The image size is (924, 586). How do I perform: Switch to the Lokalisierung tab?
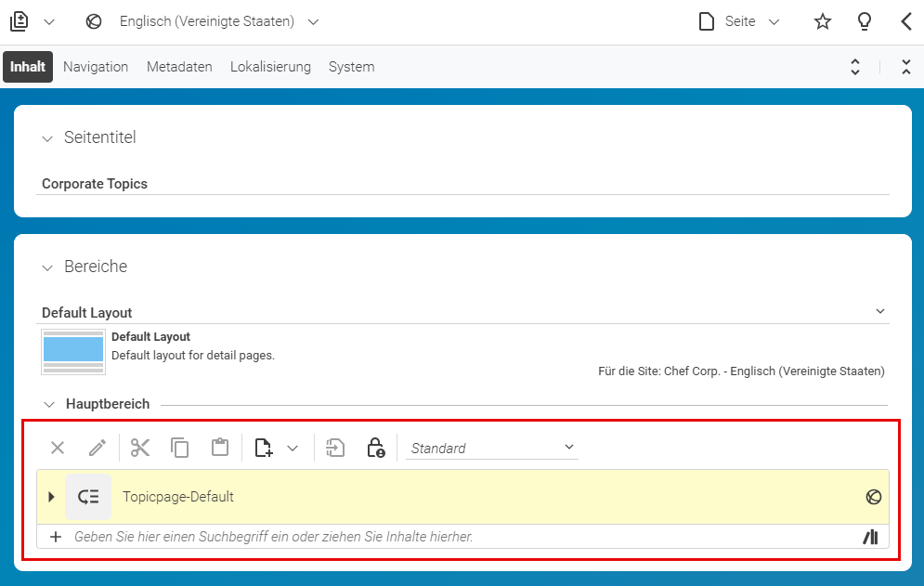(x=270, y=67)
